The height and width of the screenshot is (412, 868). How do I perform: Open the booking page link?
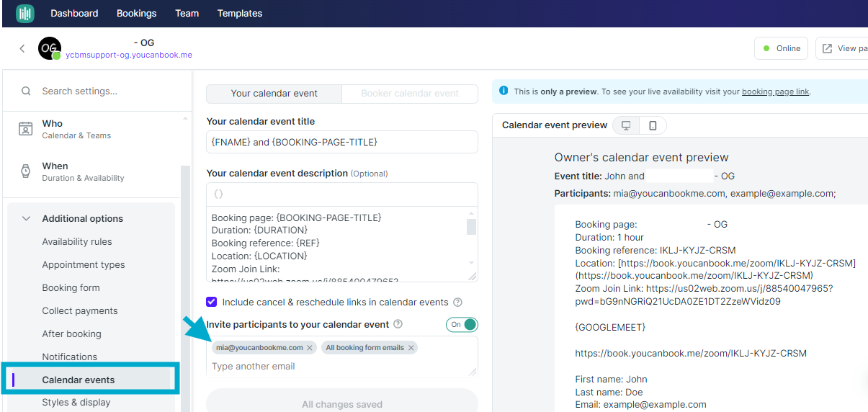(775, 91)
